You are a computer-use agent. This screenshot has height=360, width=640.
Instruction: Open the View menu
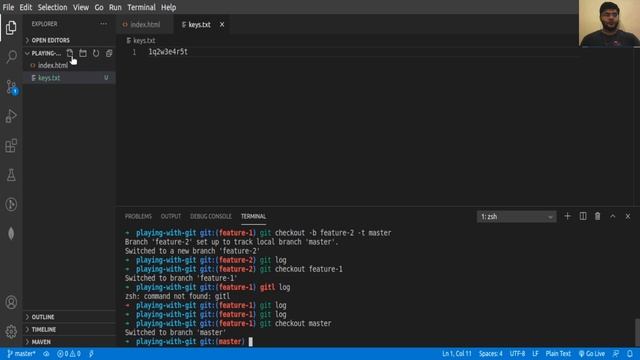81,7
